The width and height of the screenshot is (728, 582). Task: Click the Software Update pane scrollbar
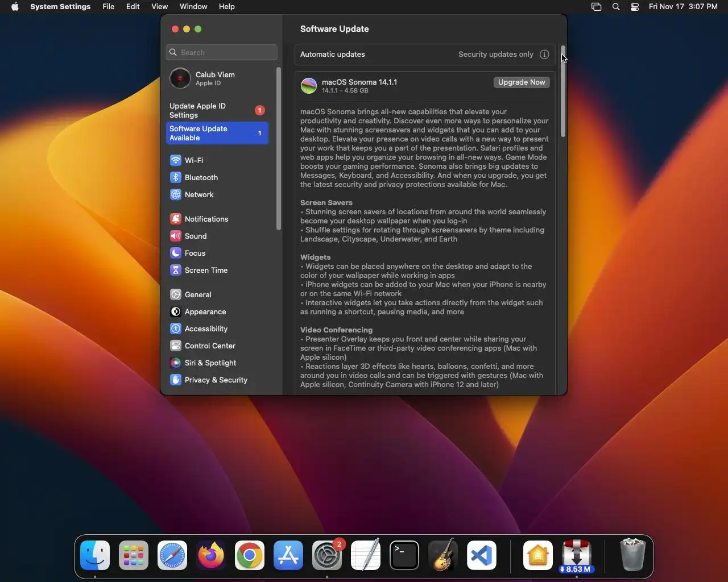click(x=563, y=91)
